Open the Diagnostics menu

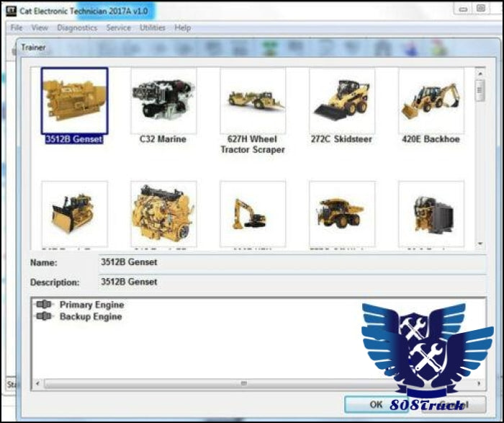tap(77, 28)
